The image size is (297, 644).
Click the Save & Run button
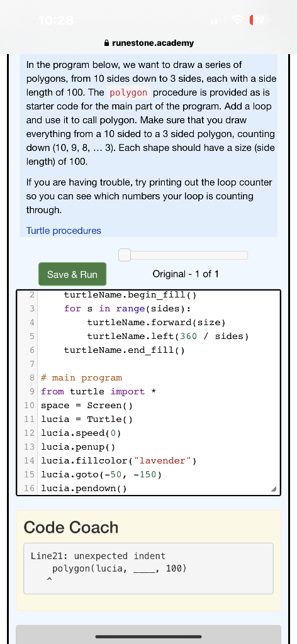point(72,274)
